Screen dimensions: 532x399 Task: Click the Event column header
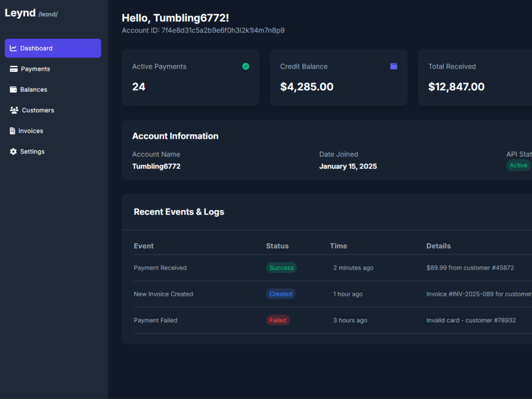144,246
